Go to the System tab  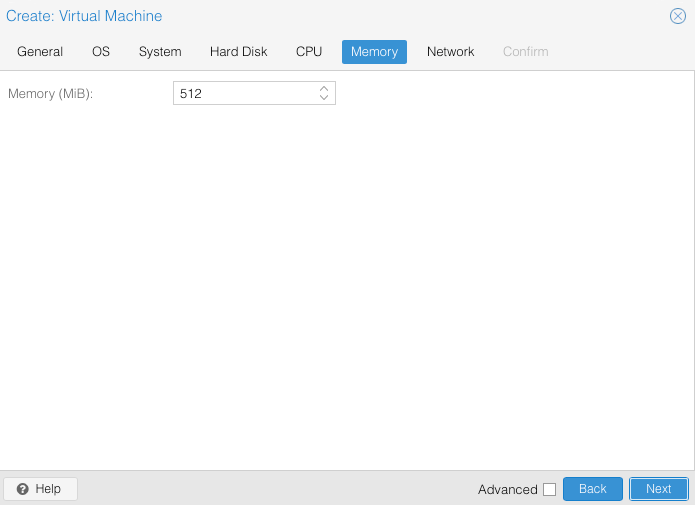pos(160,52)
